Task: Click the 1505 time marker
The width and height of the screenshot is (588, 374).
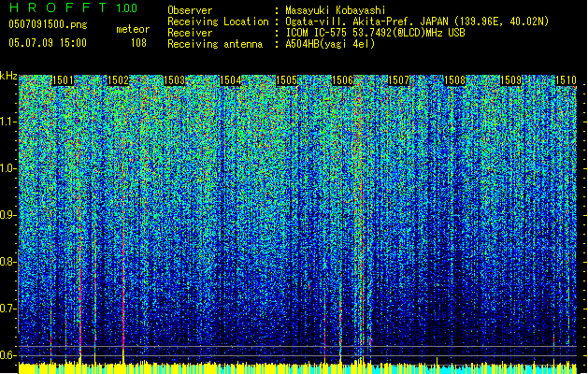Action: (286, 80)
